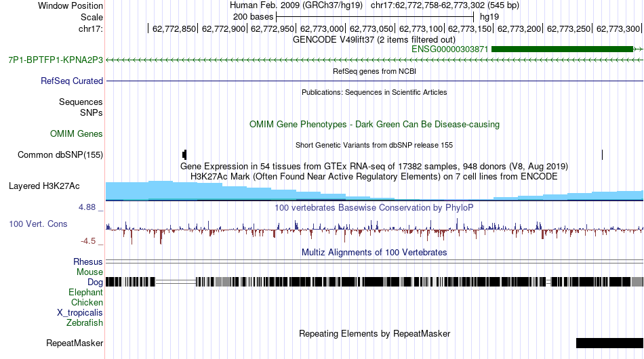Click the ENSG00000303871 gene label
Image resolution: width=644 pixels, height=359 pixels.
[x=449, y=49]
